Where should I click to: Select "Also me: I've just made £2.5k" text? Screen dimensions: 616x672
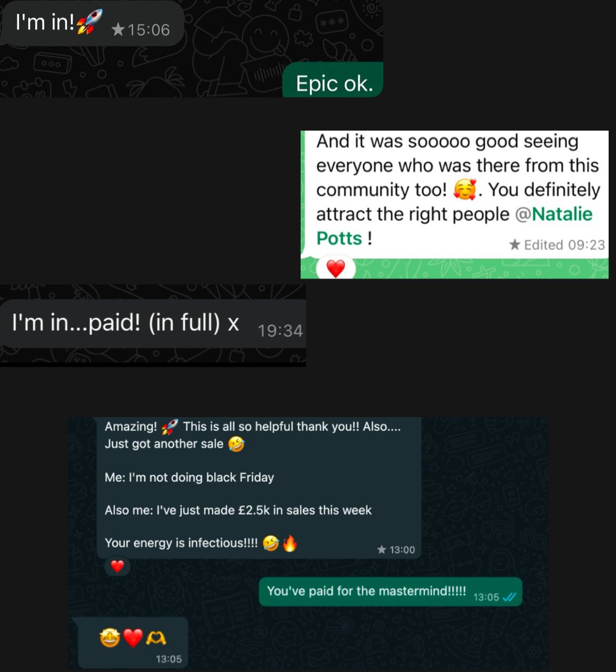point(187,510)
